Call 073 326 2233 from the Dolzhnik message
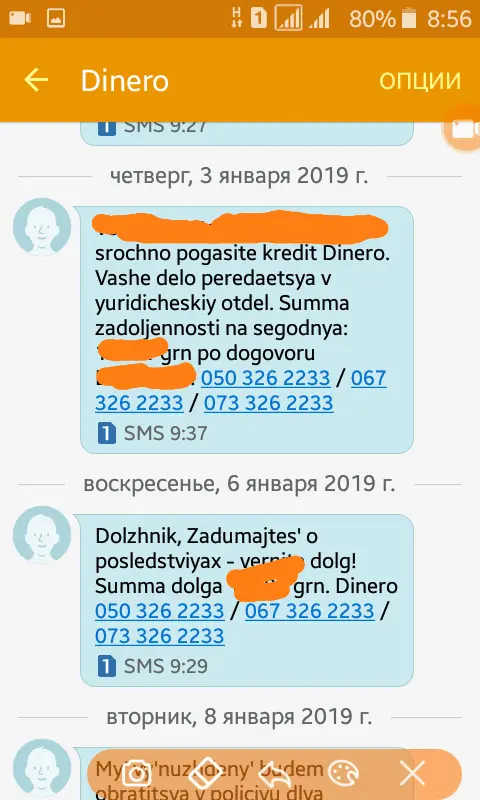 160,636
